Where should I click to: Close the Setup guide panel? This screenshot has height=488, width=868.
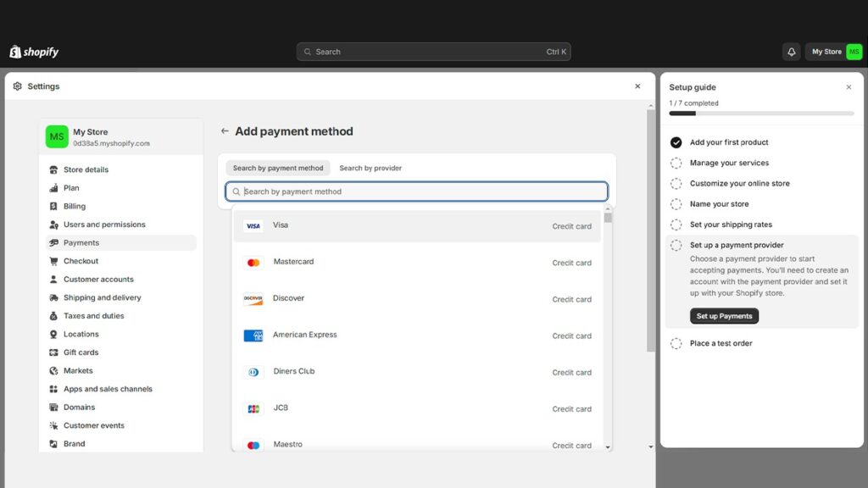coord(849,87)
